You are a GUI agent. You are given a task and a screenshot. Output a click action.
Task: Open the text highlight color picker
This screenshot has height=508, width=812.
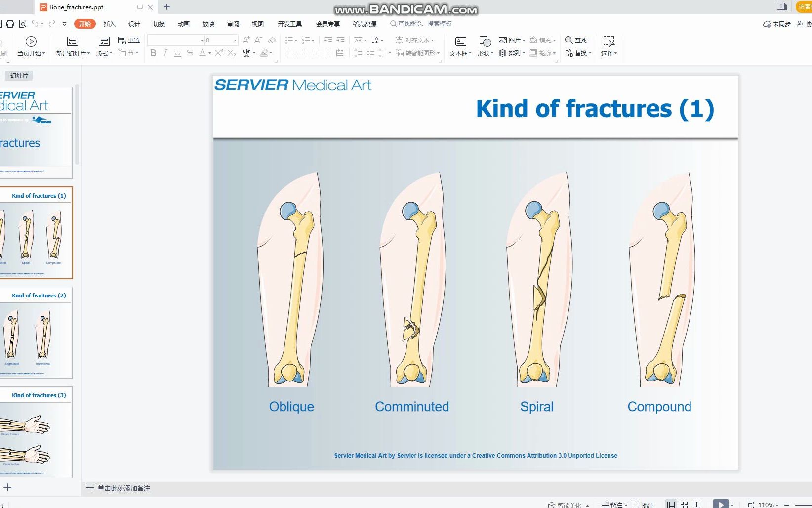[x=266, y=53]
